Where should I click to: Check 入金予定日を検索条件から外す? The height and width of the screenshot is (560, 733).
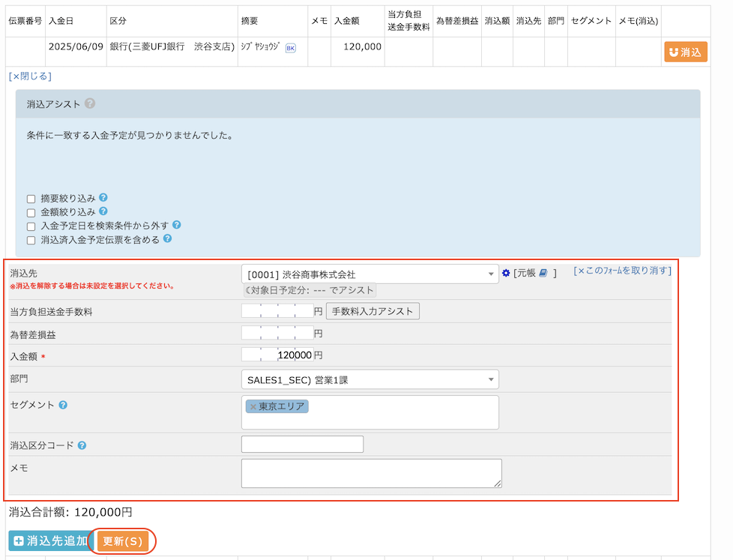[x=31, y=226]
